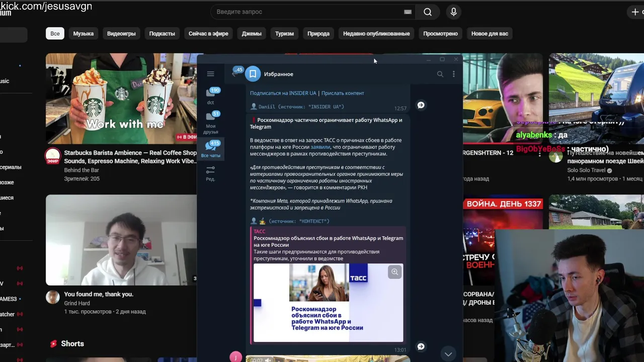Search inside the Избранное chat in Telegram
The image size is (644, 362).
coord(440,74)
